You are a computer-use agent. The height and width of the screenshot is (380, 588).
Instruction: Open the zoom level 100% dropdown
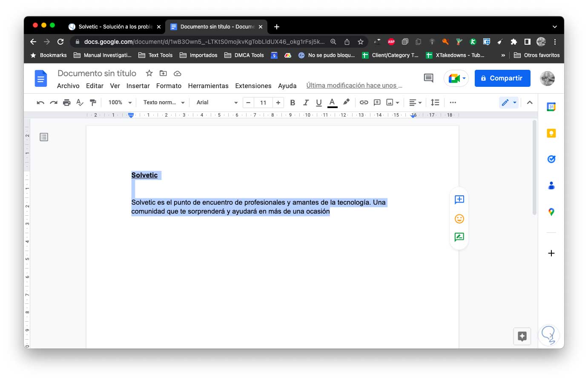point(120,103)
